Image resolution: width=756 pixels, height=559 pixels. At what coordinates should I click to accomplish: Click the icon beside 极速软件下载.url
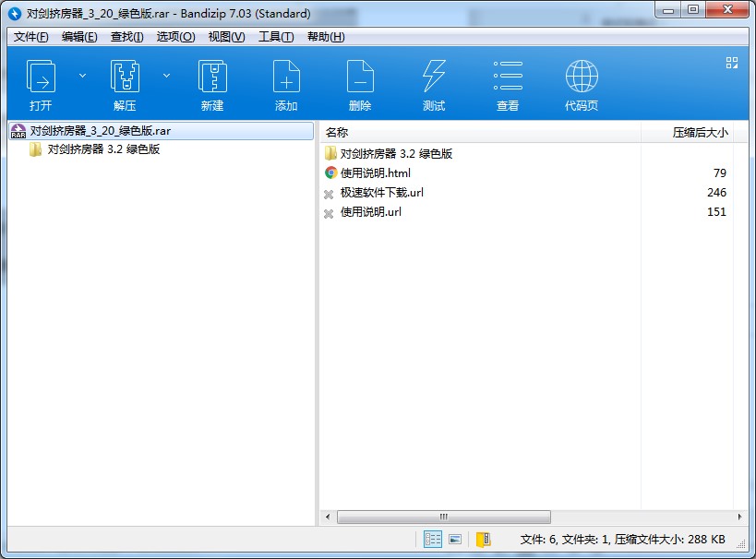click(329, 195)
